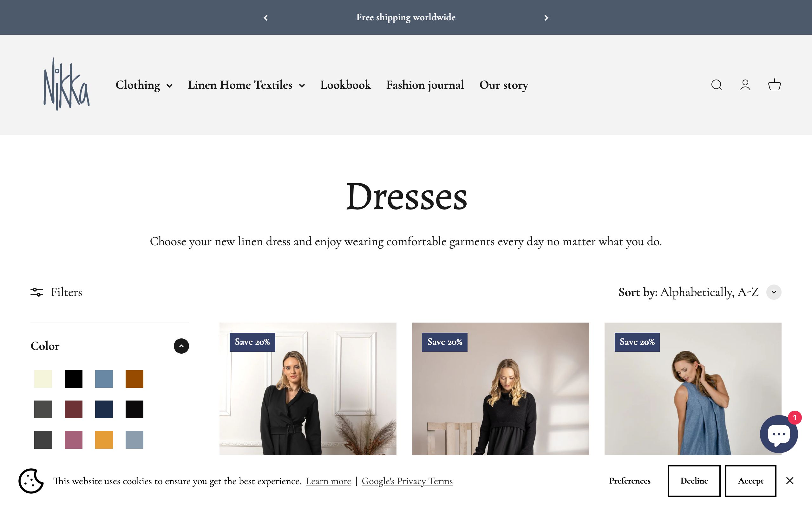Select the burgundy color swatch filter
812x507 pixels.
point(74,409)
